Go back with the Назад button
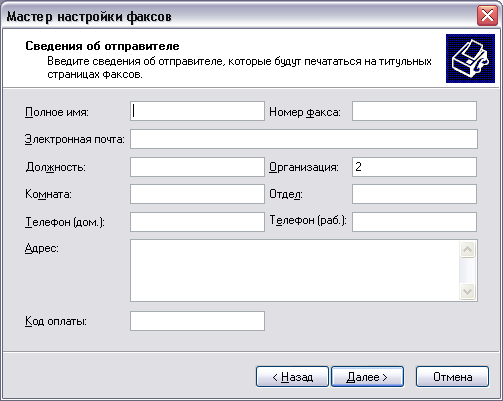This screenshot has width=503, height=401. (x=292, y=377)
